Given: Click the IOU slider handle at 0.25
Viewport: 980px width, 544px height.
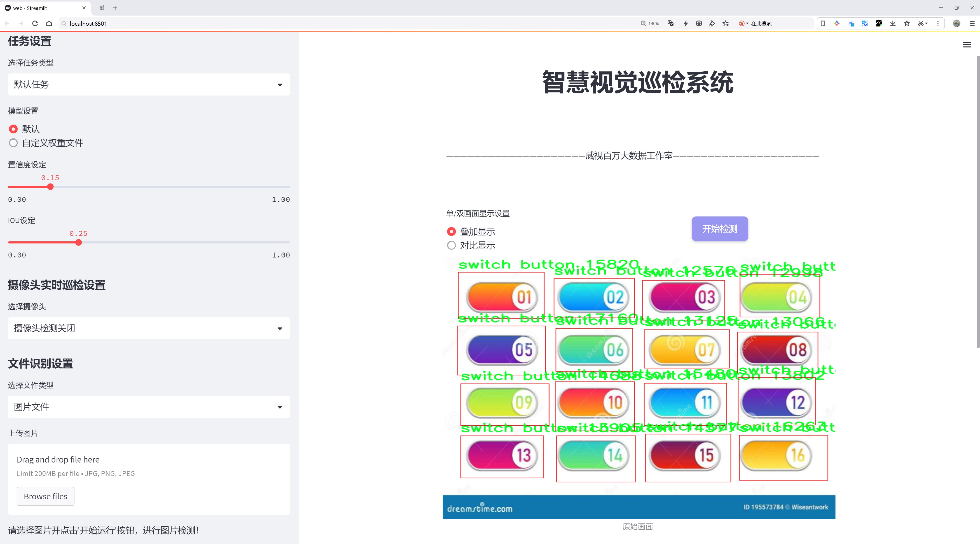Looking at the screenshot, I should [78, 242].
